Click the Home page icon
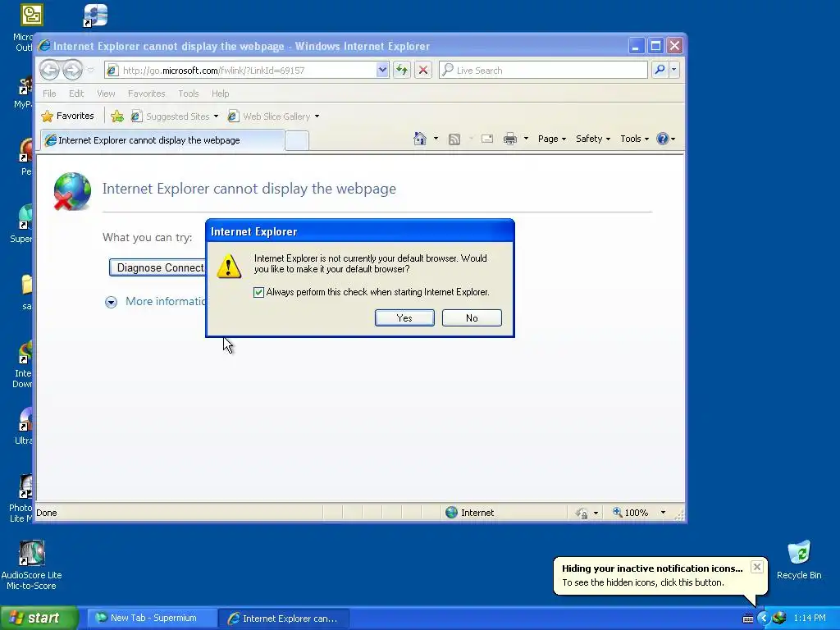 point(420,139)
